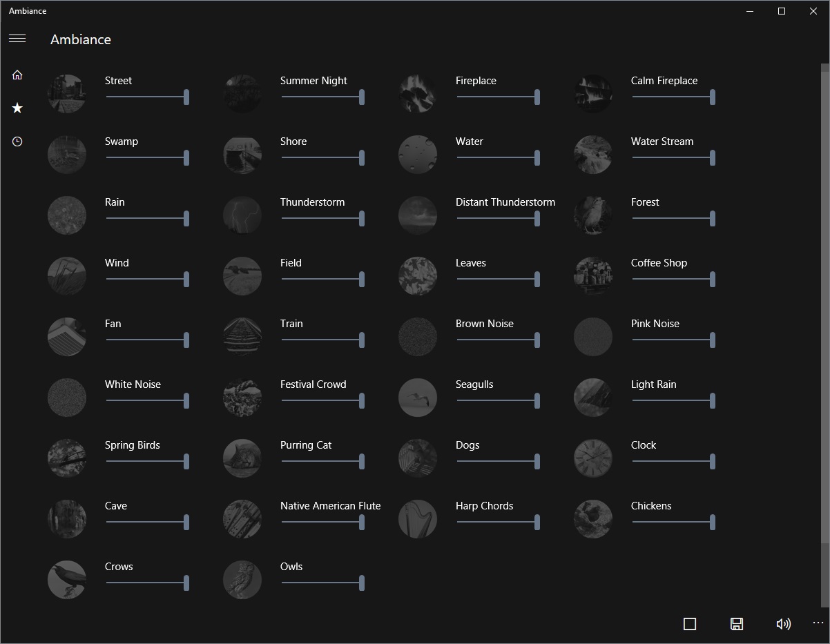Image resolution: width=830 pixels, height=644 pixels.
Task: Toggle the Thunderstorm sound on
Action: pyautogui.click(x=242, y=215)
